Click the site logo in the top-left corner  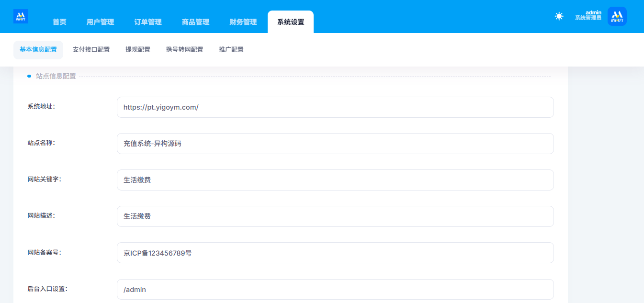21,16
